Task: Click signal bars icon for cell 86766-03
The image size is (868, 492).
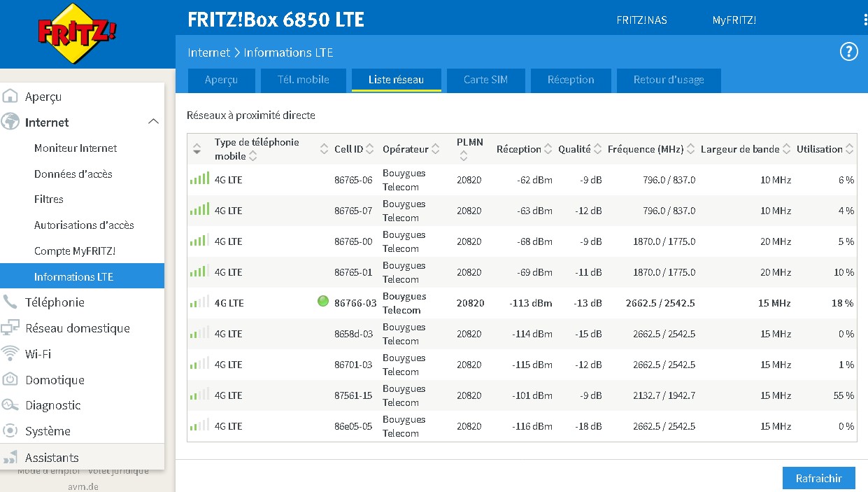Action: click(x=199, y=302)
